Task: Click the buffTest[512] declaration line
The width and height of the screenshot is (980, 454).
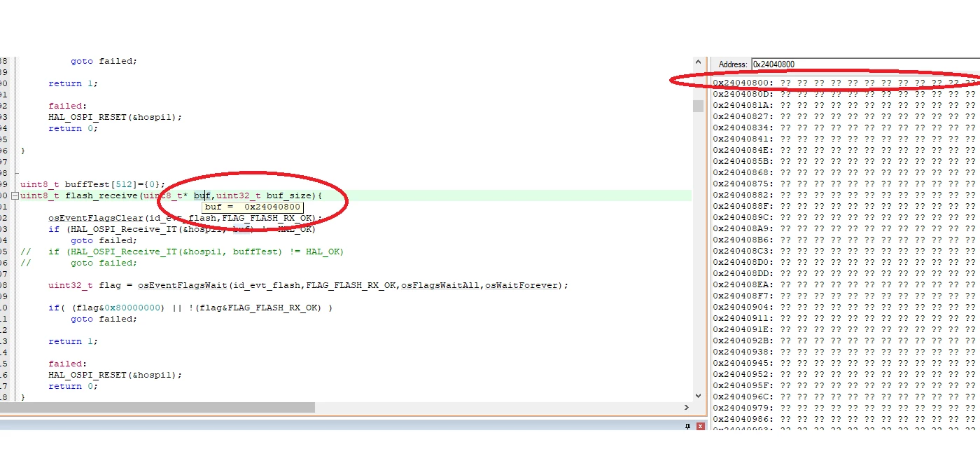Action: point(93,184)
